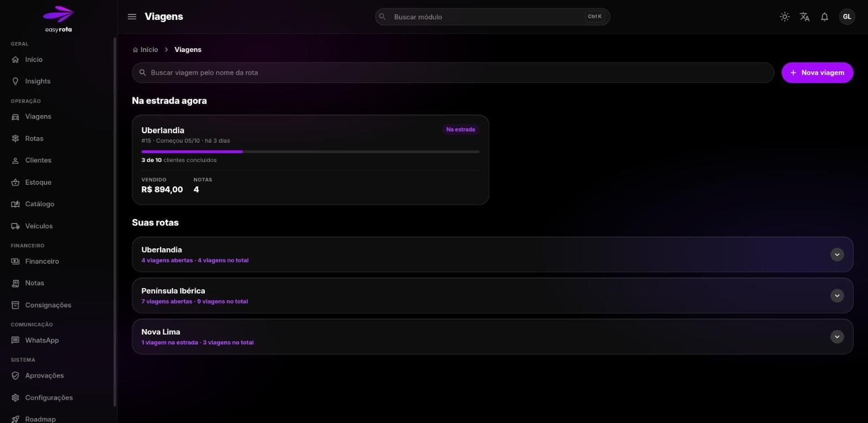Click '3 de 10 clientes concluídos' text

[179, 160]
